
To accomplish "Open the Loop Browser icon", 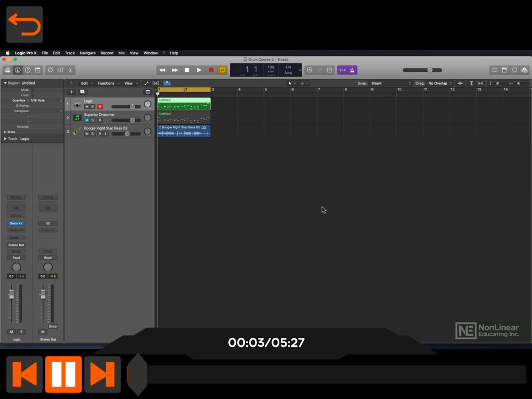I will pos(514,70).
